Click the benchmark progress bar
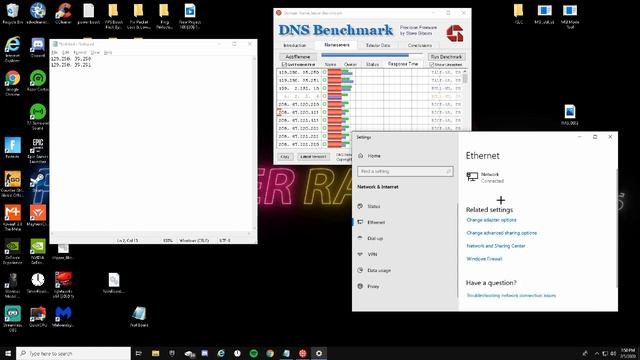Image resolution: width=640 pixels, height=360 pixels. [x=372, y=55]
